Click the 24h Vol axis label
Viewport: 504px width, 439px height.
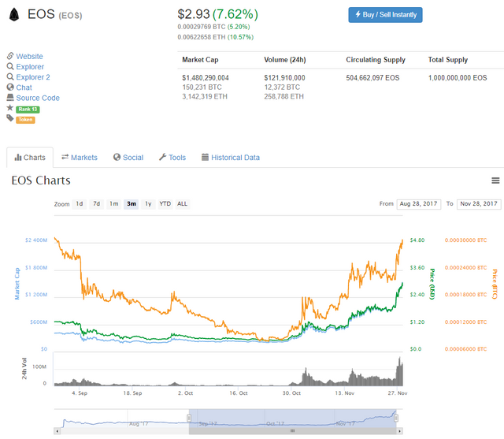point(24,369)
